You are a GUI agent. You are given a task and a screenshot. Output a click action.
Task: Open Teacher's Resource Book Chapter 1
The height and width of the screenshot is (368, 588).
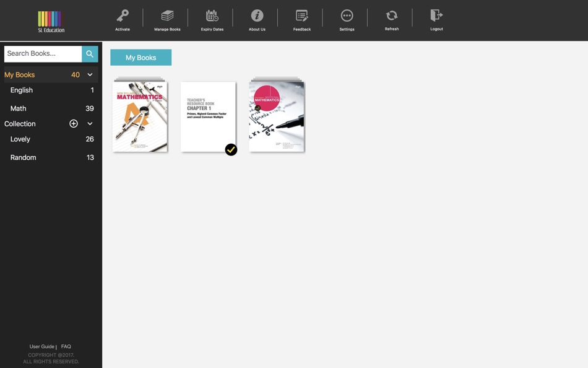[x=208, y=117]
